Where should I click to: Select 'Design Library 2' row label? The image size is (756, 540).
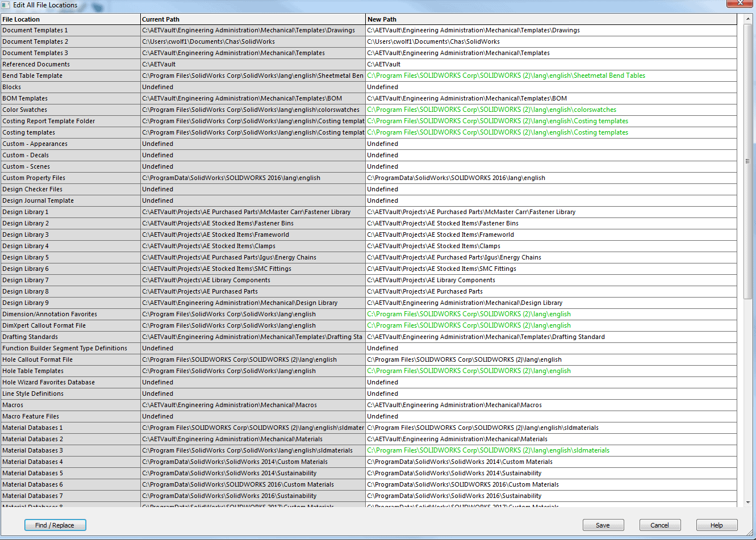coord(70,223)
